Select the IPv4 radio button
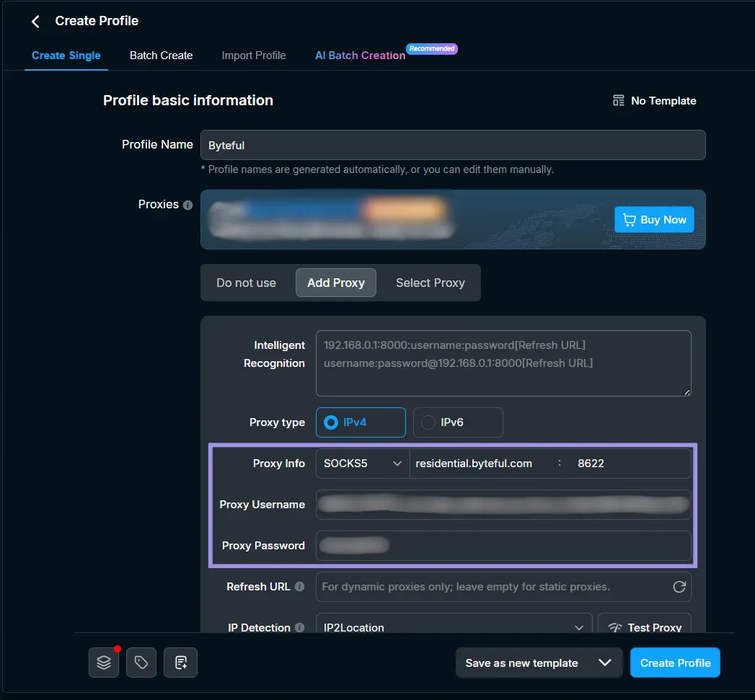The height and width of the screenshot is (700, 755). coord(361,422)
